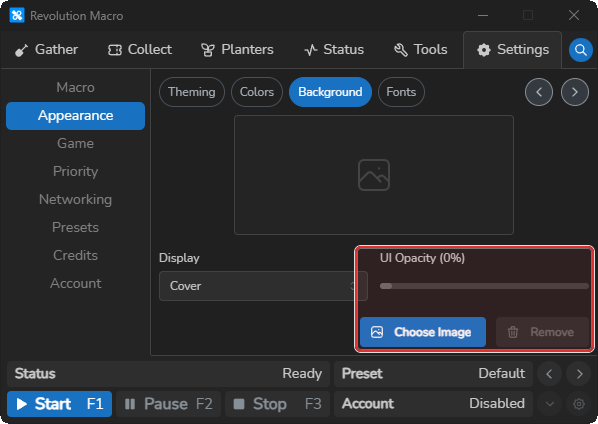The width and height of the screenshot is (598, 424).
Task: Click the Status Ready bar
Action: click(x=169, y=374)
